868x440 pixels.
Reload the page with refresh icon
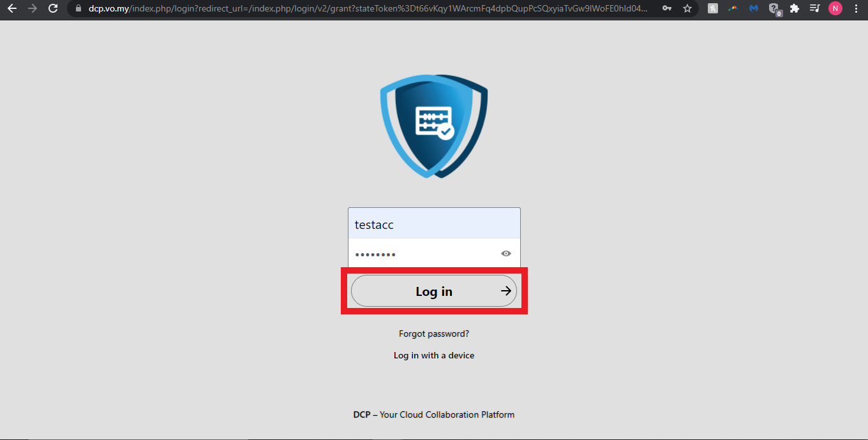(x=53, y=9)
